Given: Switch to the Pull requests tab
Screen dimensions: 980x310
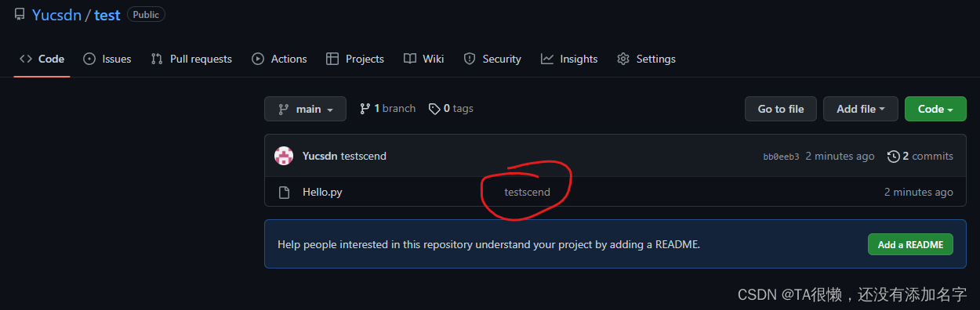Looking at the screenshot, I should [x=191, y=59].
